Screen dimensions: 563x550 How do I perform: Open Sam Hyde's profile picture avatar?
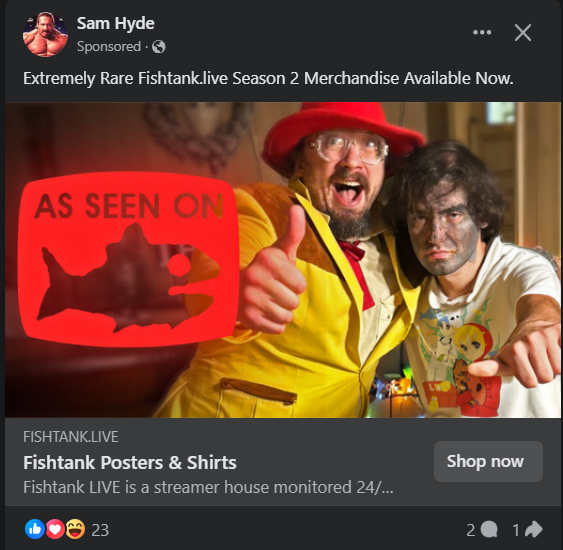click(45, 34)
